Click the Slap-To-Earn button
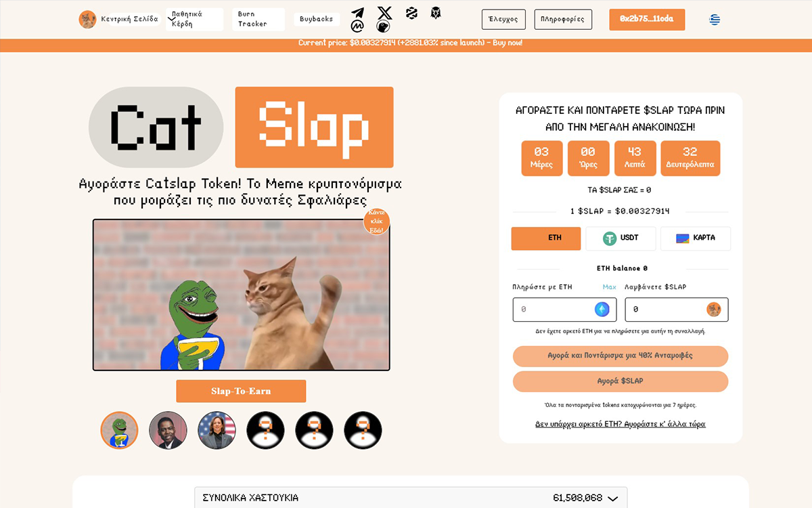 [x=241, y=391]
